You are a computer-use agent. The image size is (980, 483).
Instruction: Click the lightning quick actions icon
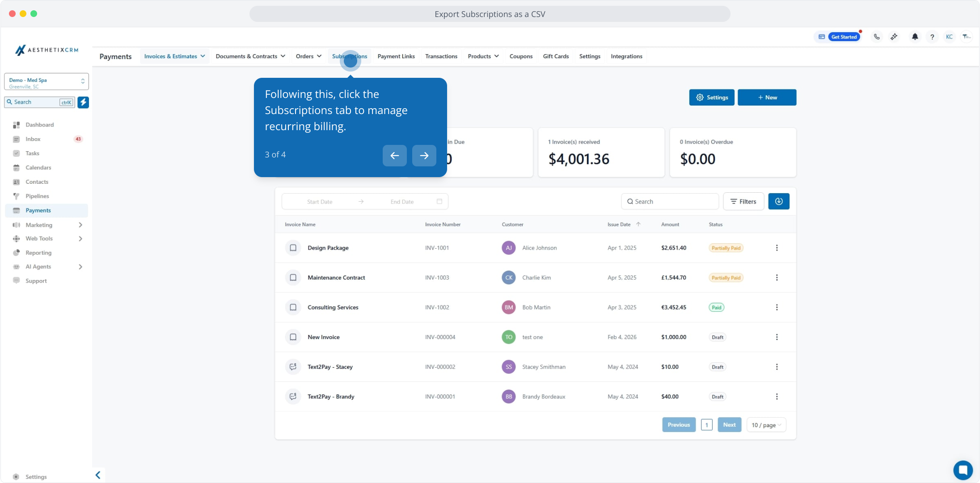83,102
